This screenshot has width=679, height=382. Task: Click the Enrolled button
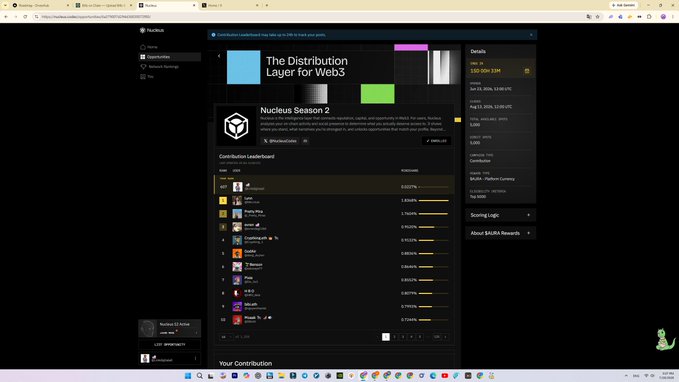click(x=436, y=141)
